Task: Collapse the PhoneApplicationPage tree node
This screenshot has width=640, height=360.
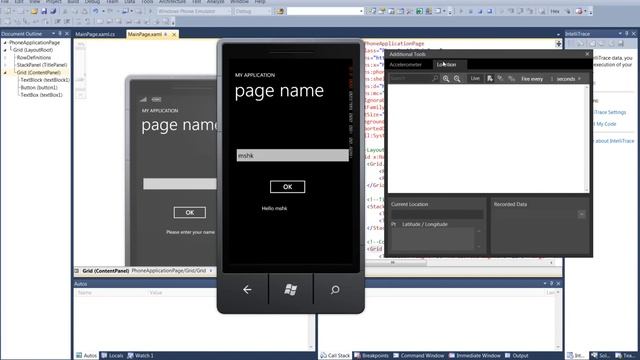Action: coord(5,42)
